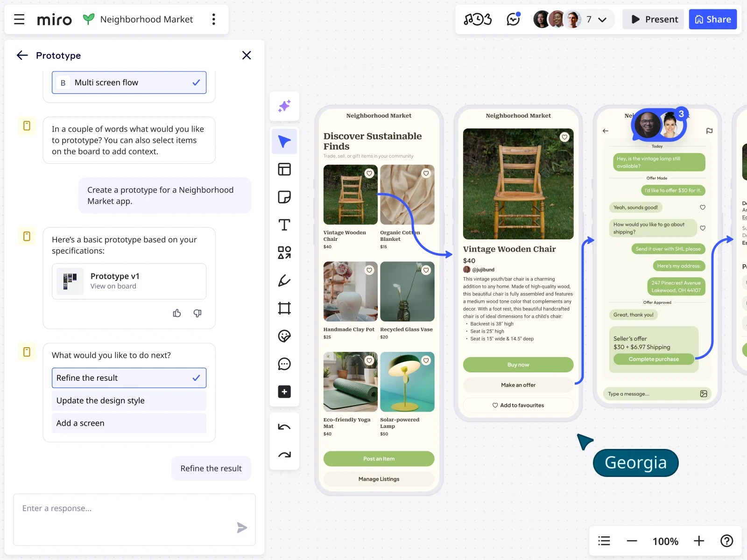
Task: Open the comment tool
Action: (284, 364)
